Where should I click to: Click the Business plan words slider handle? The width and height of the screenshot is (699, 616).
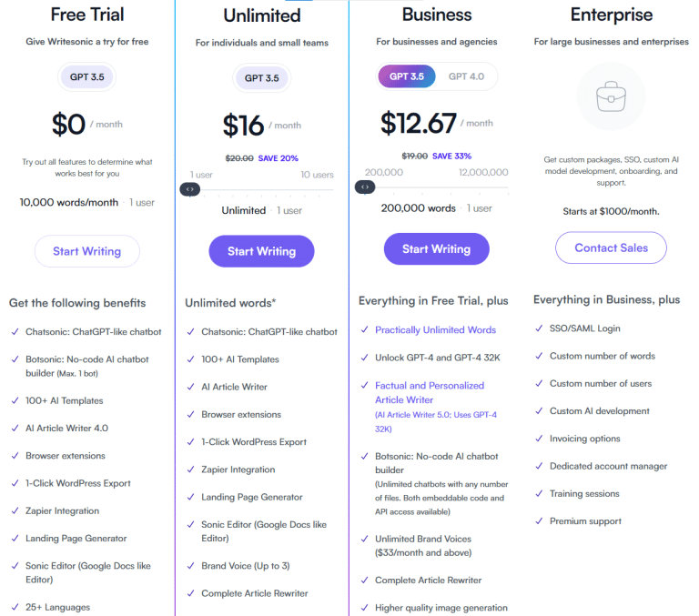click(365, 187)
